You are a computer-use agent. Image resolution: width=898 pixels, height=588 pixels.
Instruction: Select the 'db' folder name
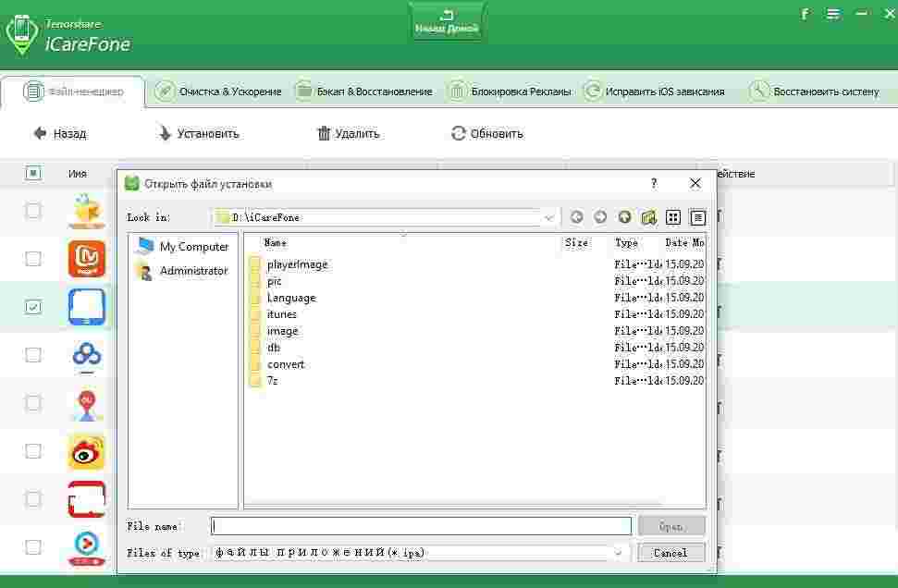click(x=274, y=348)
